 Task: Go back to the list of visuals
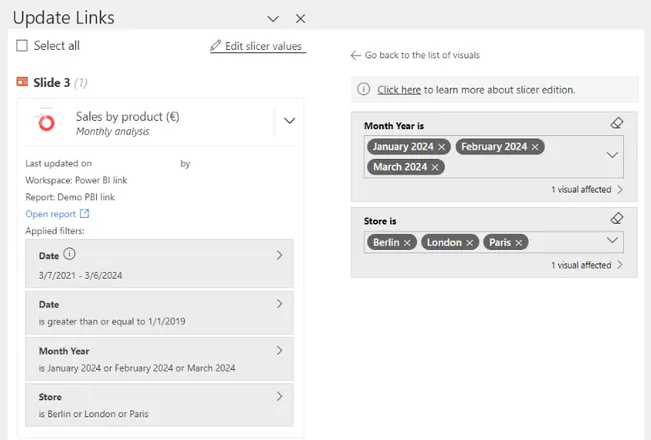pos(415,55)
